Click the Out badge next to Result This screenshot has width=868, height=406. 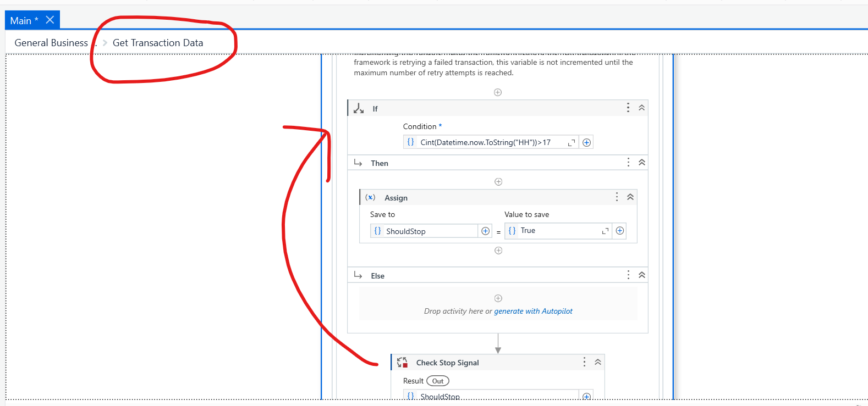click(438, 381)
